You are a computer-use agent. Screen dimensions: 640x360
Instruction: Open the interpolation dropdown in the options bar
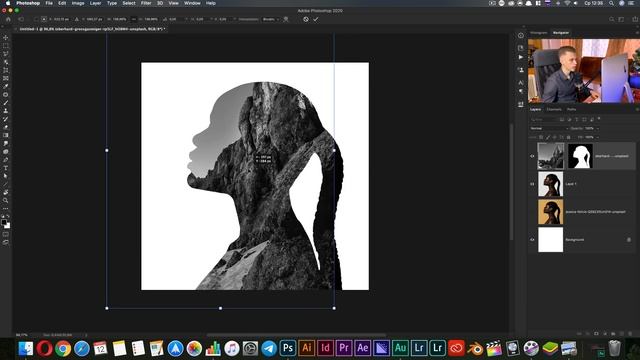coord(271,19)
